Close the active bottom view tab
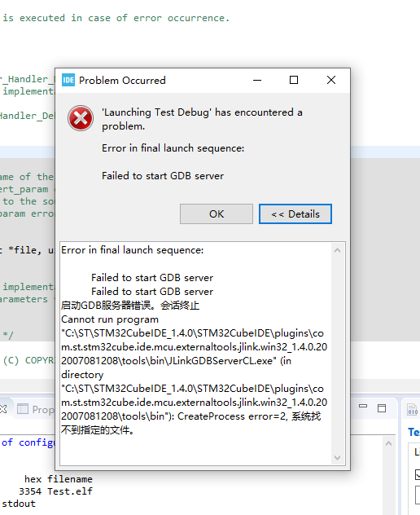 coord(3,409)
